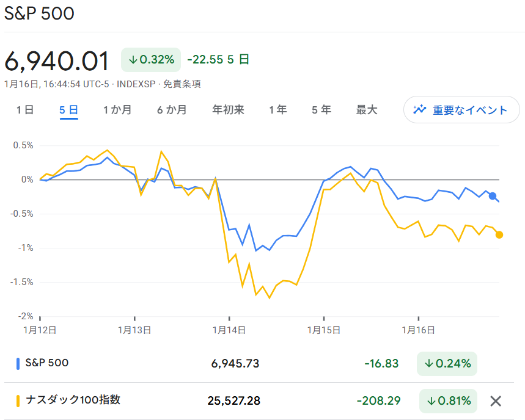Click the blue legend bar beside S&P 500
Screen dimensions: 525x420
17,363
